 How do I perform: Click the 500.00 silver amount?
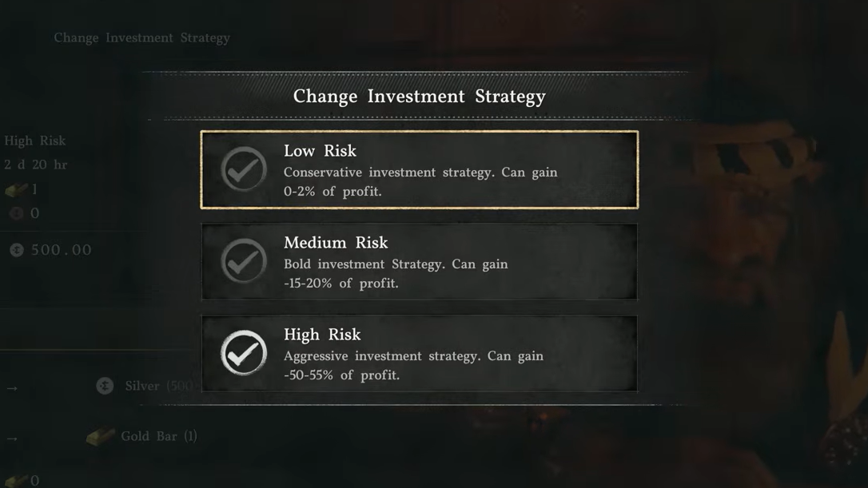pyautogui.click(x=62, y=250)
